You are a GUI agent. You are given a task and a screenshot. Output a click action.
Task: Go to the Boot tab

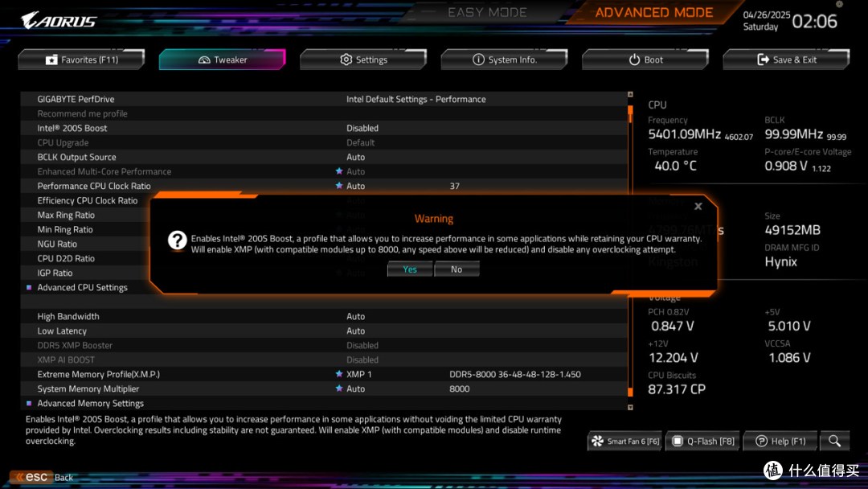pos(645,60)
